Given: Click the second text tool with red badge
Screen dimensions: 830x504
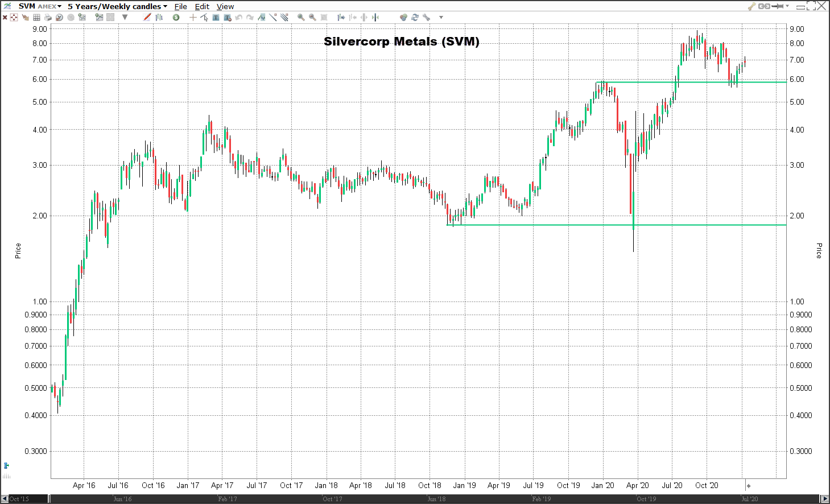Looking at the screenshot, I should click(x=228, y=17).
